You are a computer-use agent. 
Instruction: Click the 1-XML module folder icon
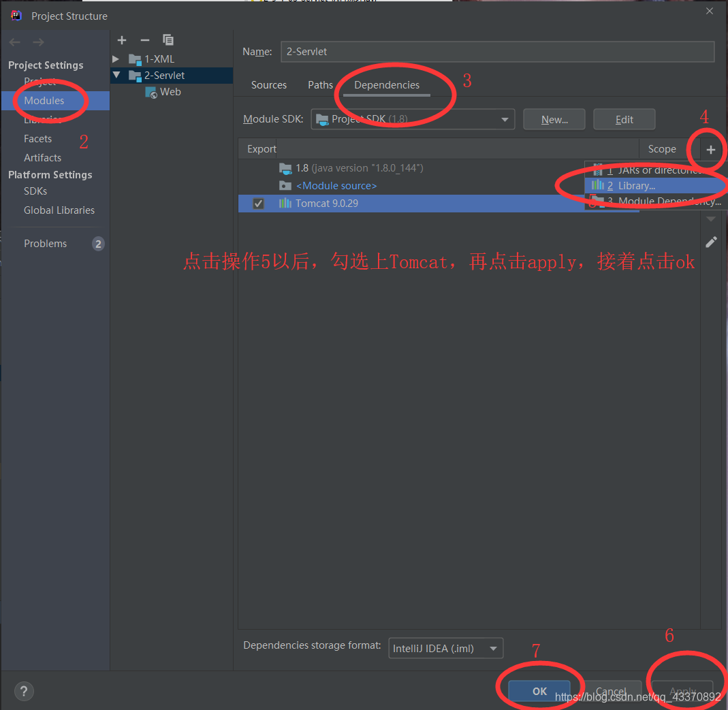[135, 59]
